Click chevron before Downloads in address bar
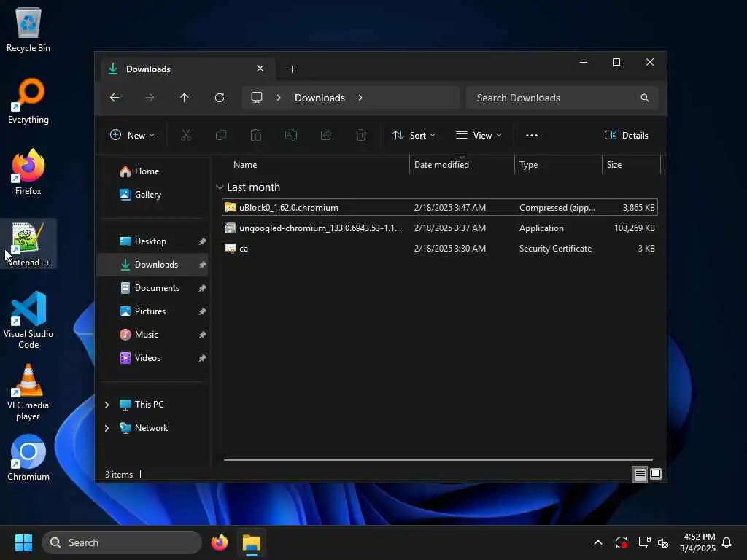Viewport: 747px width, 560px height. pyautogui.click(x=279, y=98)
